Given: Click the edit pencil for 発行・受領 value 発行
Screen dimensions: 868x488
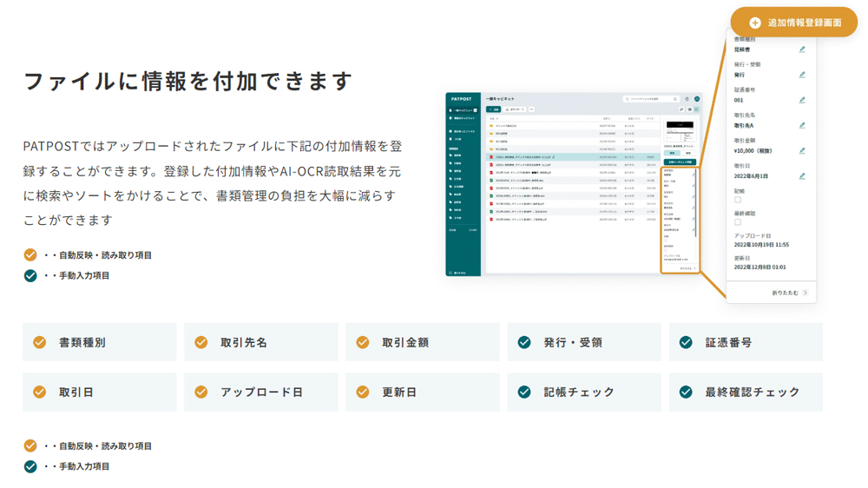Looking at the screenshot, I should coord(801,75).
